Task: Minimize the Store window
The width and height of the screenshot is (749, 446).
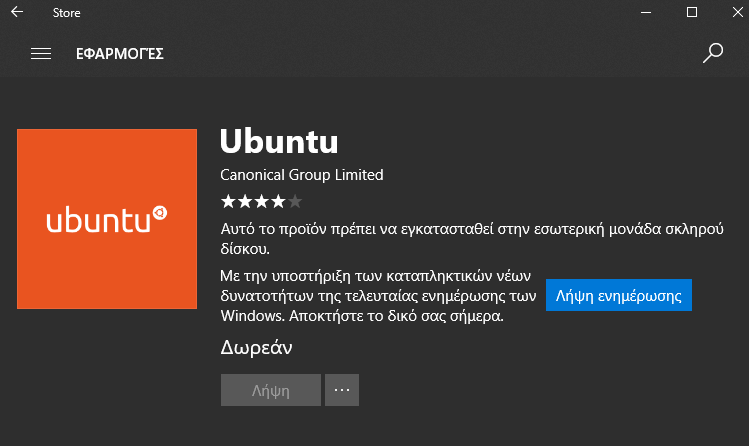Action: click(x=646, y=12)
